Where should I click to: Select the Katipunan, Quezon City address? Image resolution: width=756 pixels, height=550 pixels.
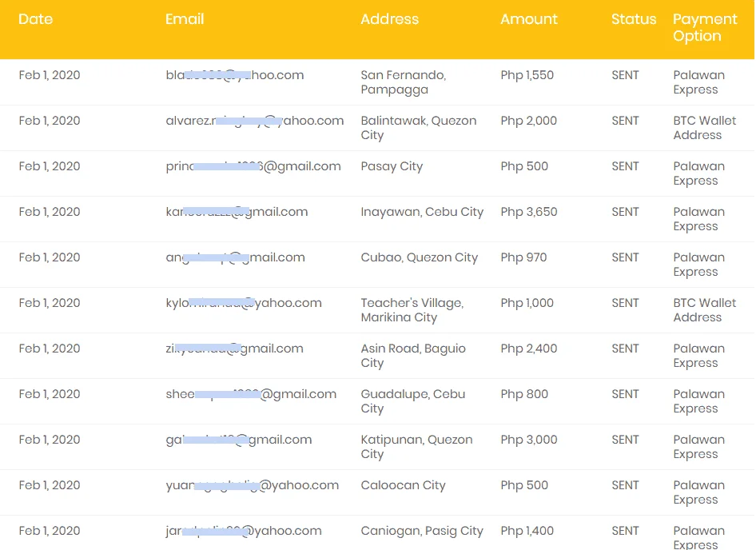point(416,447)
